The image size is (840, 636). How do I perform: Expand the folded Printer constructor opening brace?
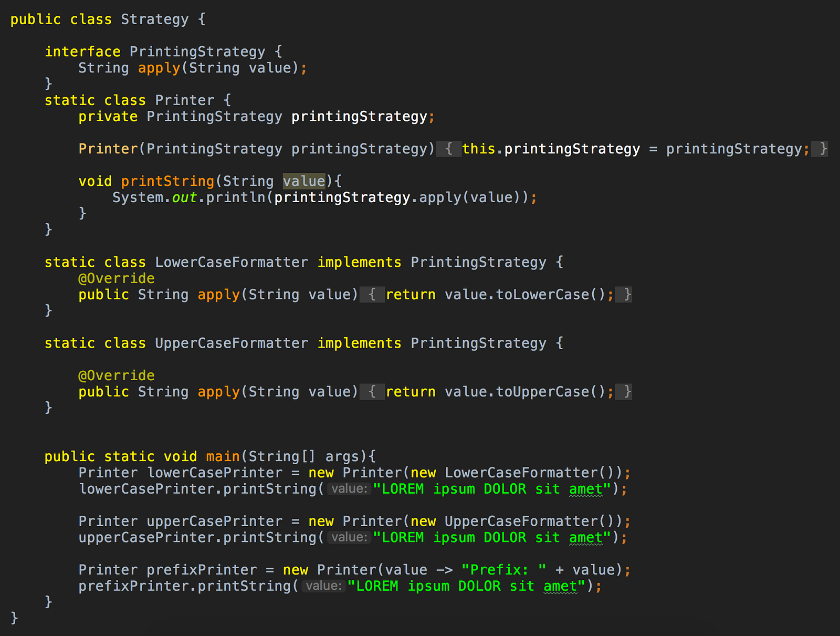coord(448,149)
